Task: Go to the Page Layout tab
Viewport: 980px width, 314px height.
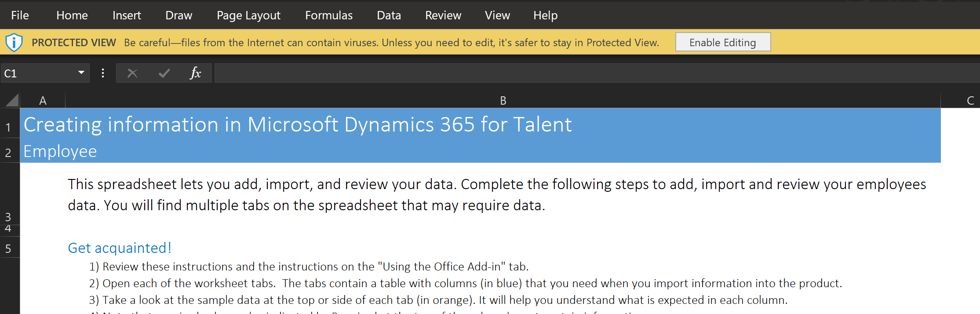Action: [x=248, y=15]
